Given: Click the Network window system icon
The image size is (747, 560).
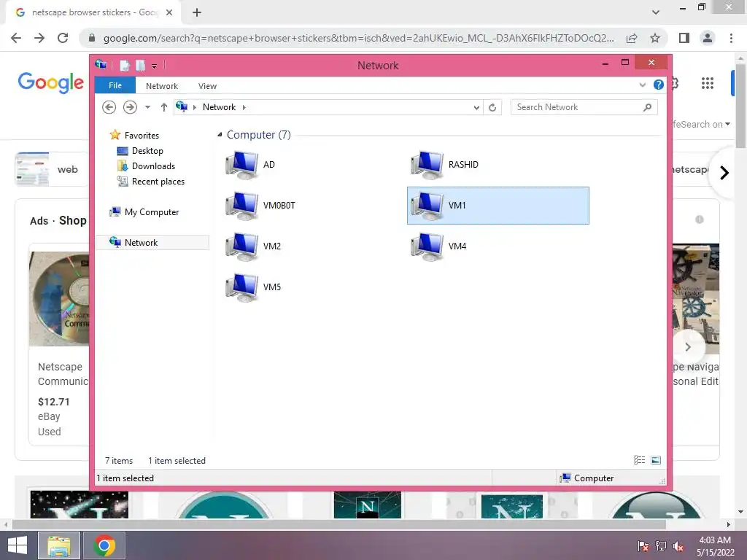Looking at the screenshot, I should tap(101, 64).
